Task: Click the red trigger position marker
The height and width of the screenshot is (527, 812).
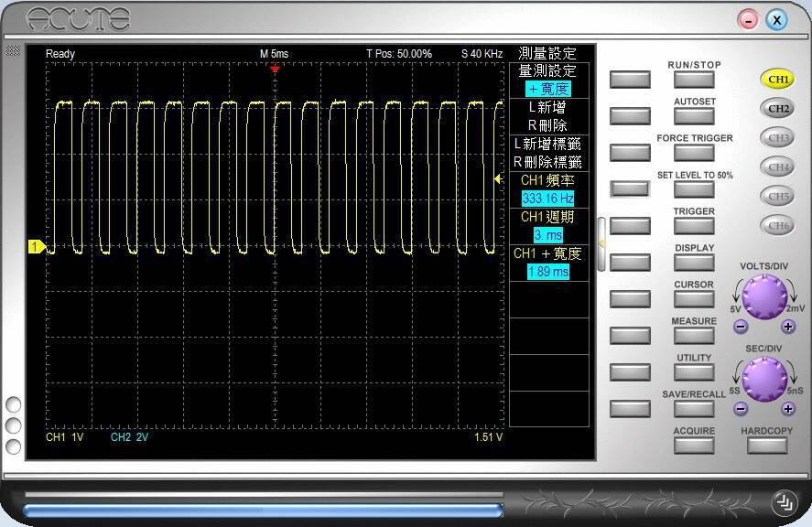Action: pyautogui.click(x=275, y=69)
